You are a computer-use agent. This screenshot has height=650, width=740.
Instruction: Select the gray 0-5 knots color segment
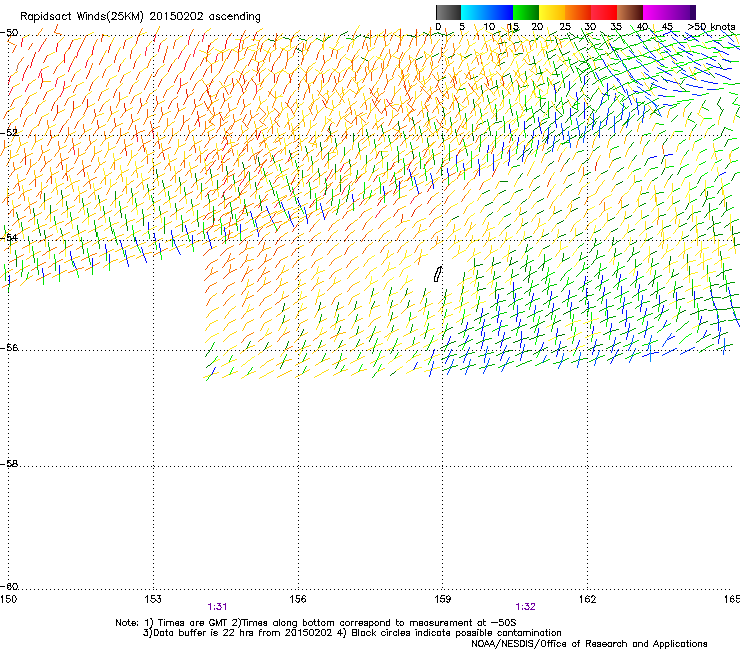pos(448,12)
